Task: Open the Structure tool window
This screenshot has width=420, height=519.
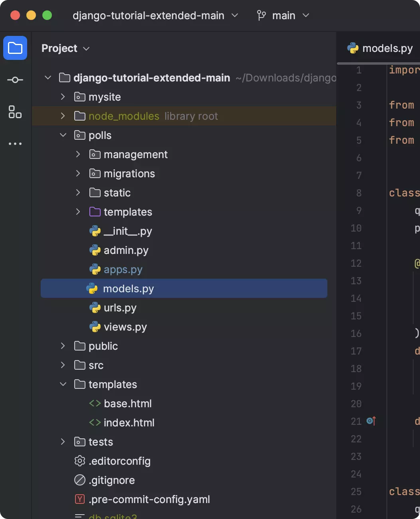Action: [15, 112]
